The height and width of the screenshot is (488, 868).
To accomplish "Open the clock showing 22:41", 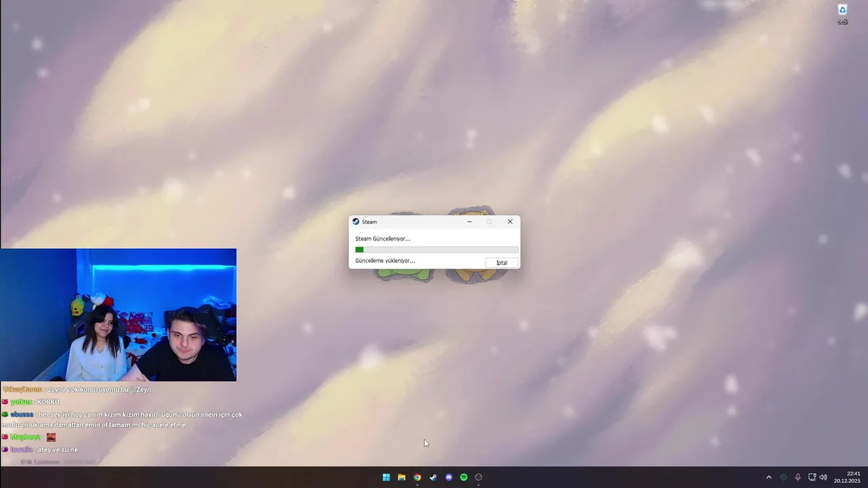I will [848, 477].
